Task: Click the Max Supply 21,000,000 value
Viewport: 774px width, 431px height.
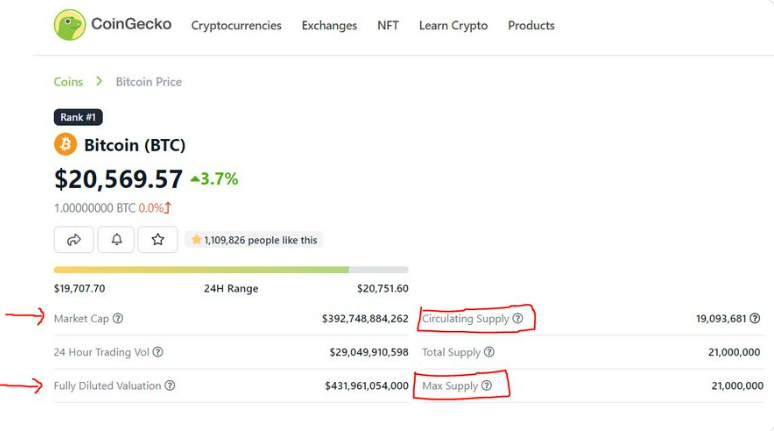Action: [x=737, y=386]
